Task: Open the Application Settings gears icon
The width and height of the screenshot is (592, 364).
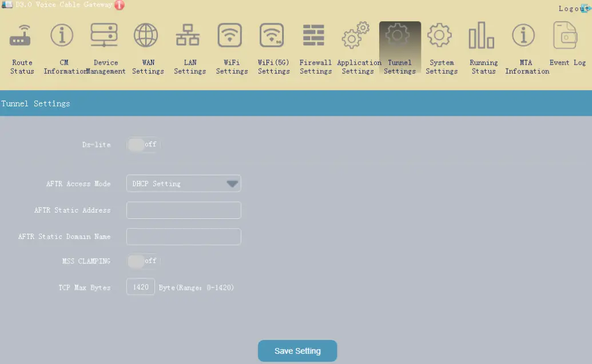Action: [355, 35]
